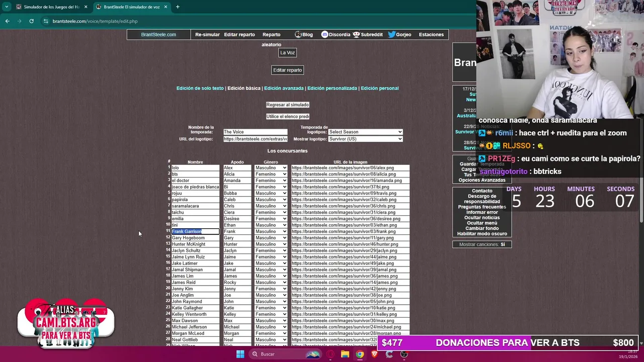Open the Select Season dropdown
This screenshot has width=644, height=362.
tap(365, 132)
